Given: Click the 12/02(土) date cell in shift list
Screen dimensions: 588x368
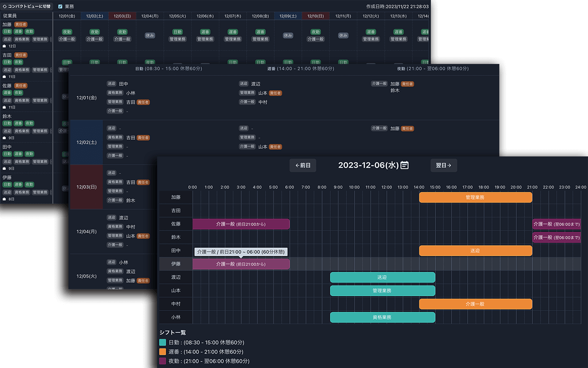Looking at the screenshot, I should pos(86,142).
